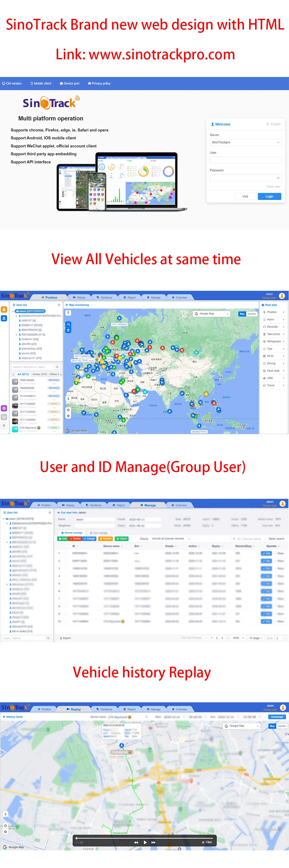
Task: Click the blue Login button
Action: tap(269, 196)
